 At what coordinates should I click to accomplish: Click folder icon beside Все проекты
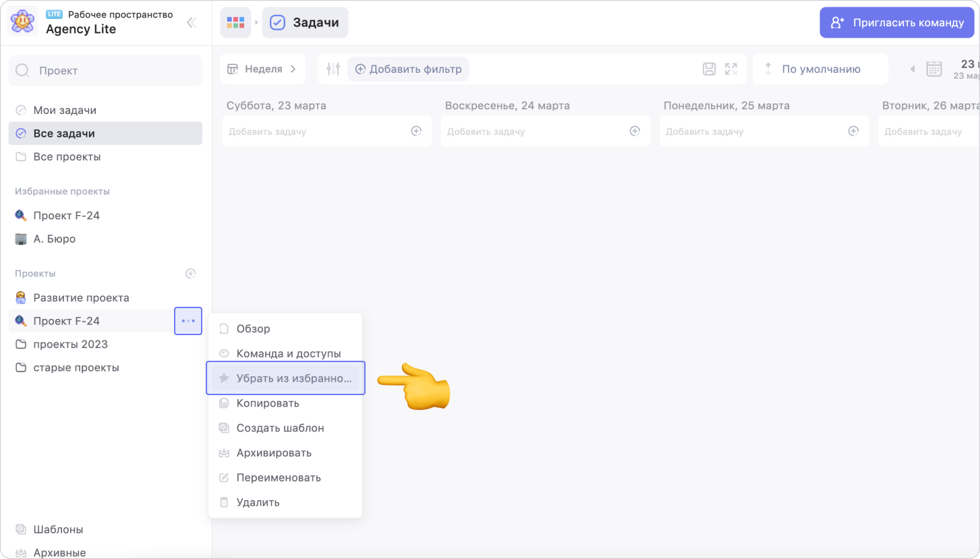click(21, 156)
